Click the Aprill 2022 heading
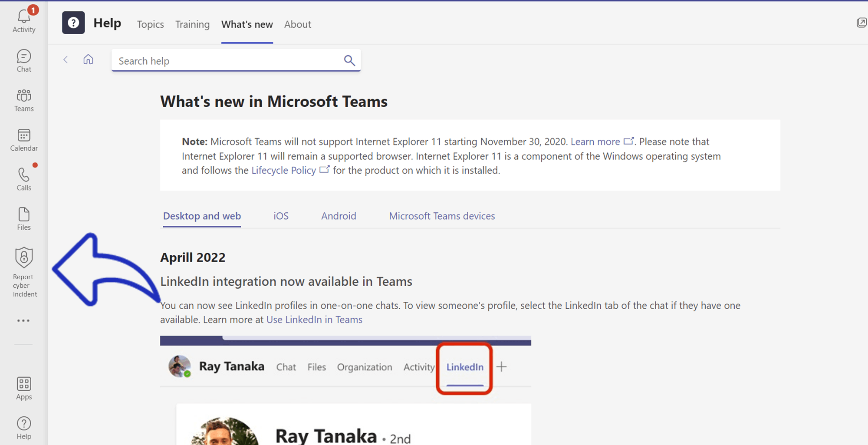The image size is (868, 445). tap(193, 257)
